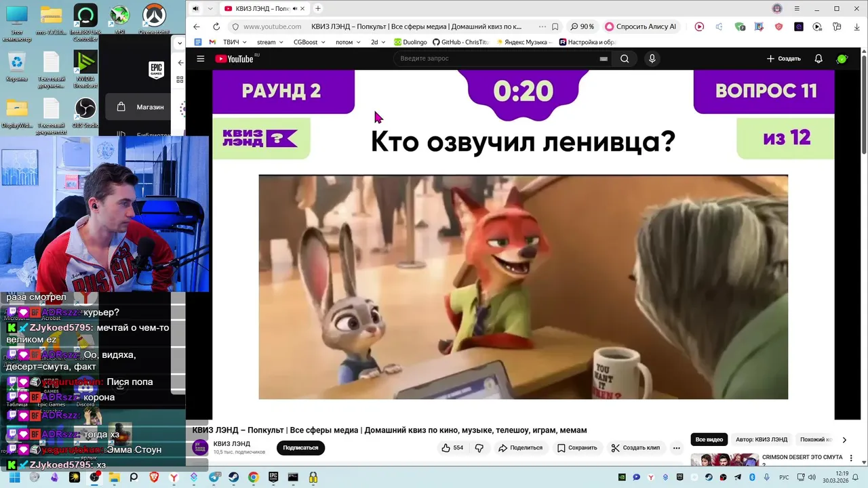868x488 pixels.
Task: Mute the tab via speaker icon at top left
Action: click(195, 9)
